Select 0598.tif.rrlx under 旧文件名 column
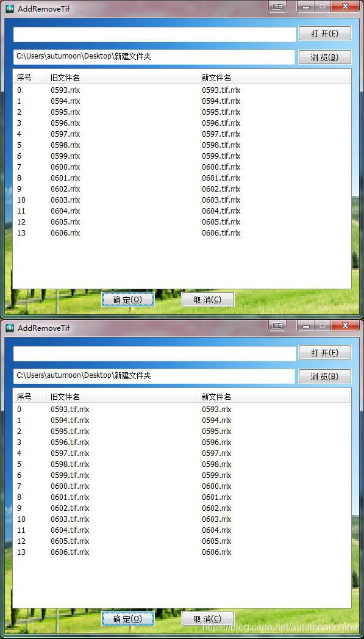364x639 pixels. click(70, 464)
